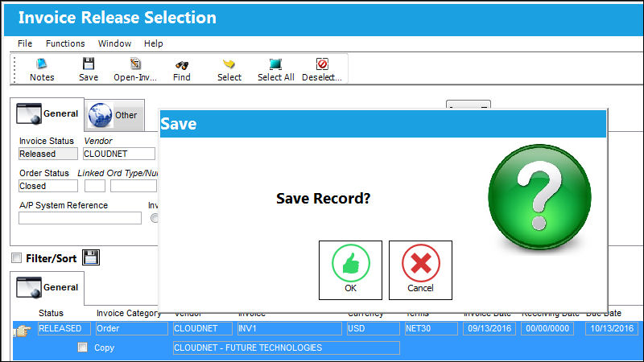The width and height of the screenshot is (644, 362).
Task: Switch to the upper General tab
Action: (47, 113)
